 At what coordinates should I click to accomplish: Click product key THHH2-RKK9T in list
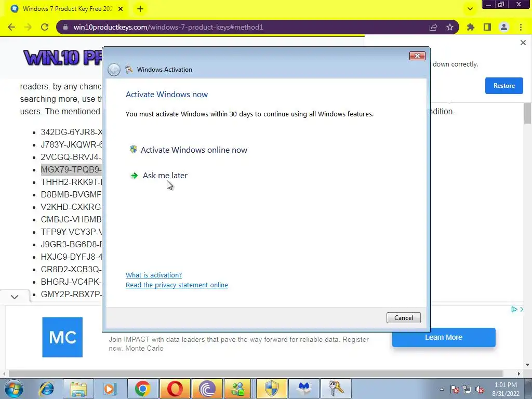pos(71,182)
